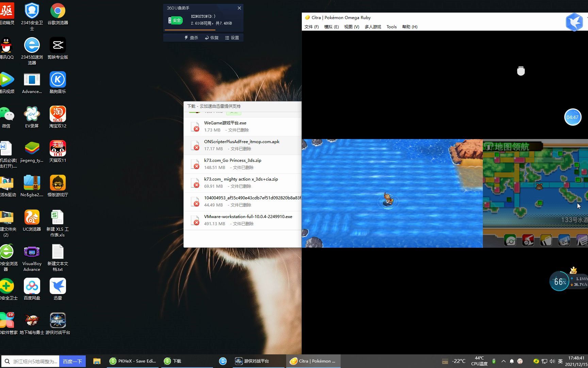Open the jiegeng_ty... BlueStacks-style icon
The height and width of the screenshot is (368, 588).
[32, 152]
